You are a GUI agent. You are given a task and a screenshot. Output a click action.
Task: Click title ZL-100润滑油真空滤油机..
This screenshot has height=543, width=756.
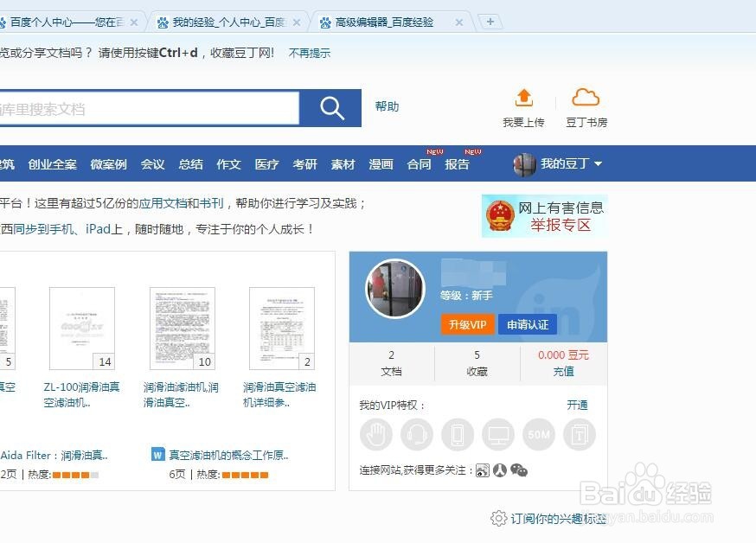coord(81,394)
